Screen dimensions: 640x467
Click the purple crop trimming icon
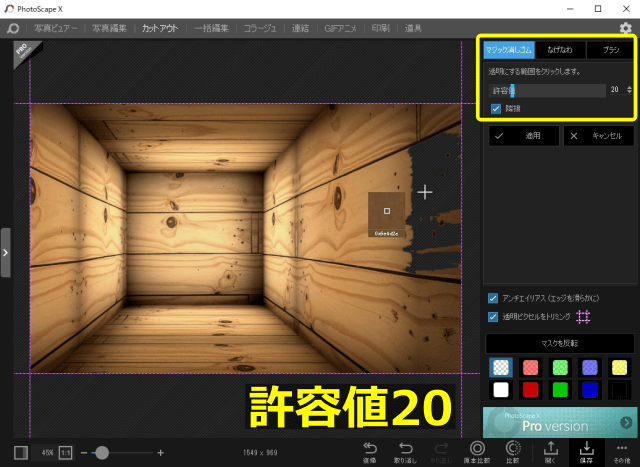pyautogui.click(x=583, y=317)
